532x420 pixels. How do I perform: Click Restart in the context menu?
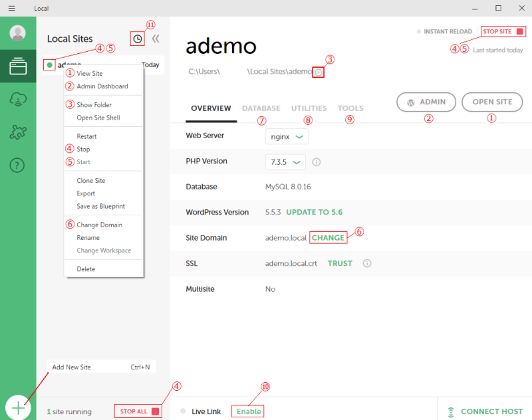point(104,137)
